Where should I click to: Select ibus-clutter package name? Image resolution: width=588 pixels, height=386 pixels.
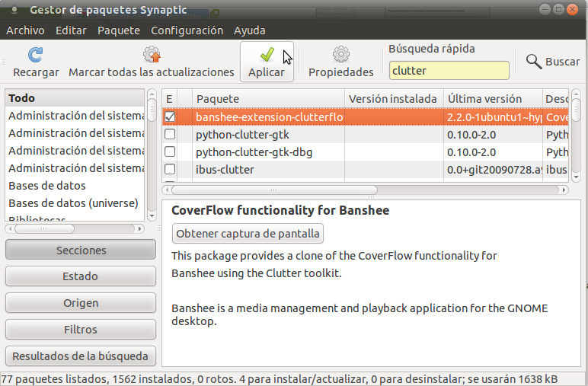point(225,170)
